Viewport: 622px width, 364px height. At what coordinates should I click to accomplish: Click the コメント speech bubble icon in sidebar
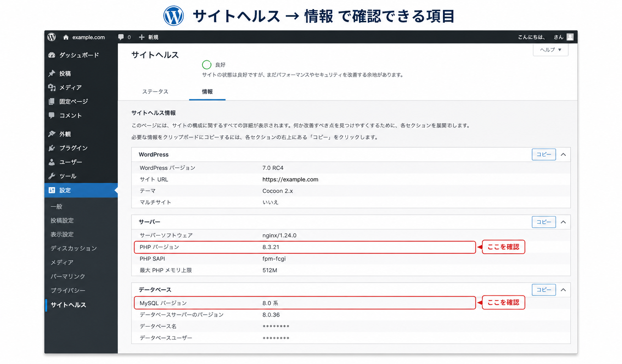point(52,115)
